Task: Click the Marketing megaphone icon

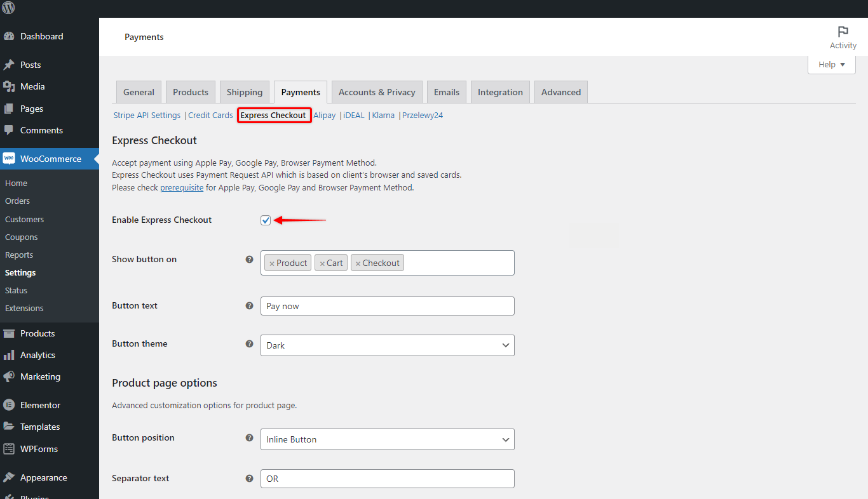Action: point(9,376)
